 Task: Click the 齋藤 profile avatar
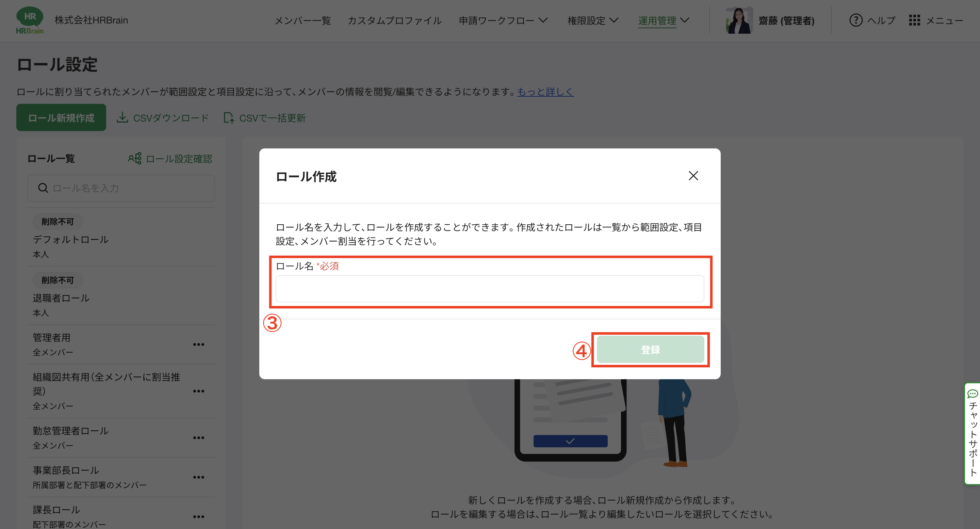(x=739, y=20)
